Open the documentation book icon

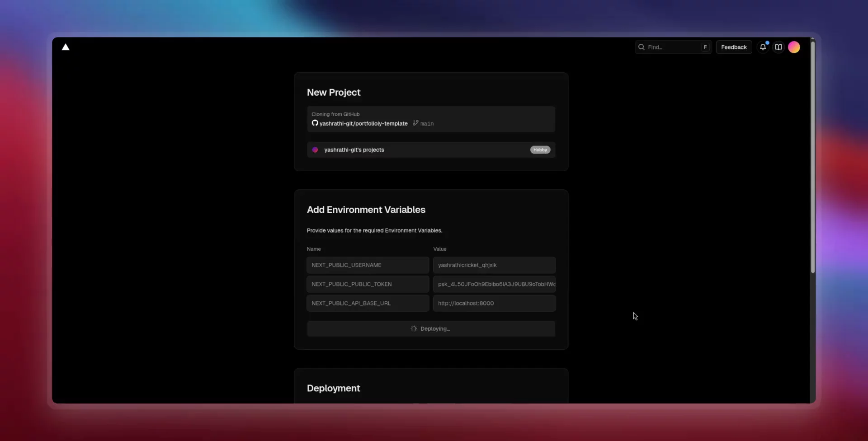tap(778, 47)
